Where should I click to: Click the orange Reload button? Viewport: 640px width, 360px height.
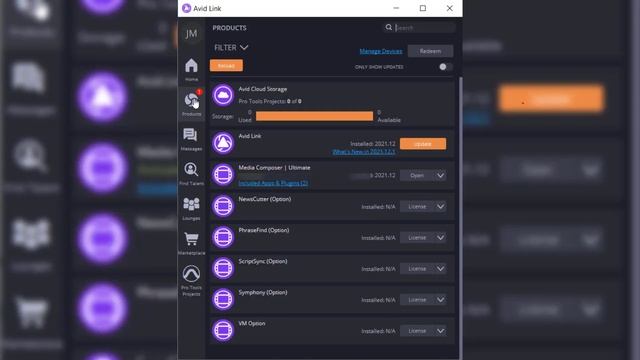tap(226, 66)
